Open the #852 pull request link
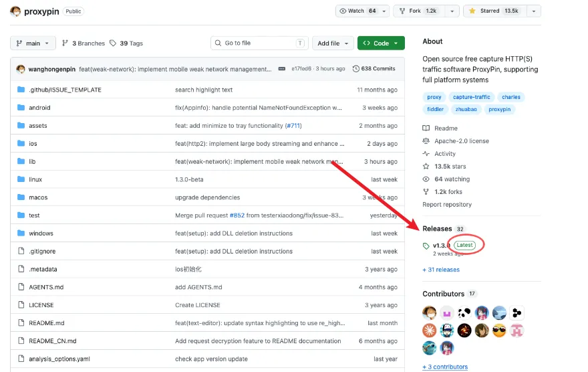Image resolution: width=588 pixels, height=372 pixels. click(x=237, y=215)
